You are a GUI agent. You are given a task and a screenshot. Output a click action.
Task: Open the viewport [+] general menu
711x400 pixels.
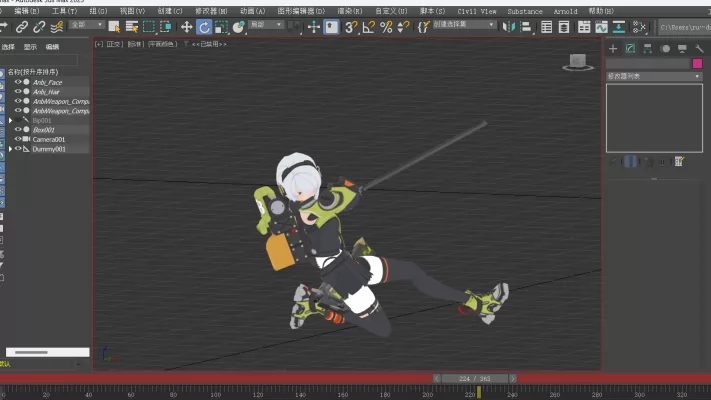(99, 44)
